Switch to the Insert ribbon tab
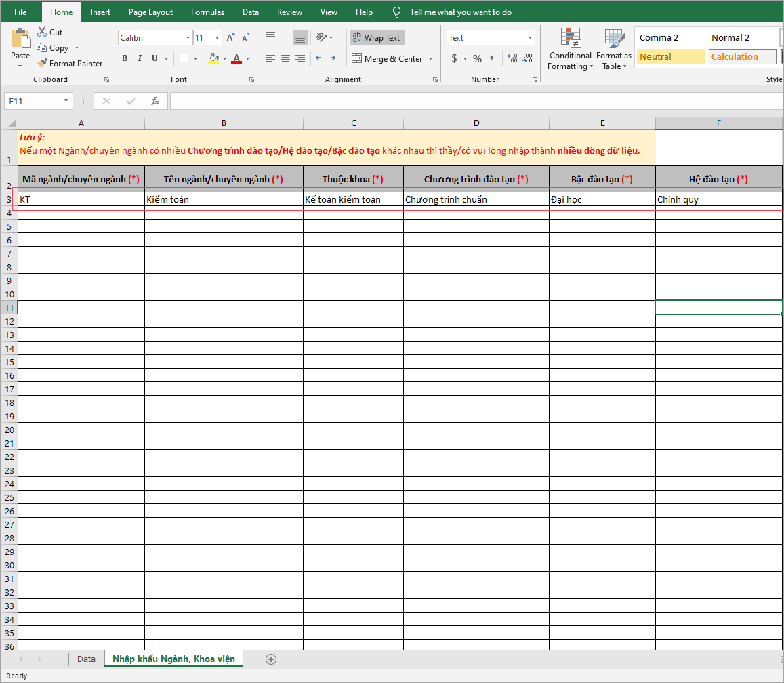Image resolution: width=784 pixels, height=683 pixels. pyautogui.click(x=100, y=12)
